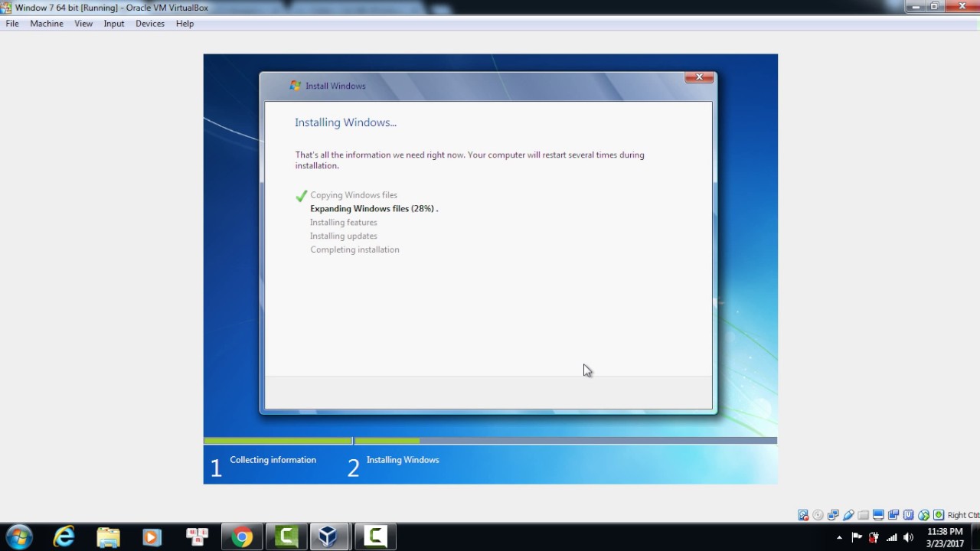This screenshot has width=980, height=551.
Task: Open Action Center flag icon
Action: (857, 537)
